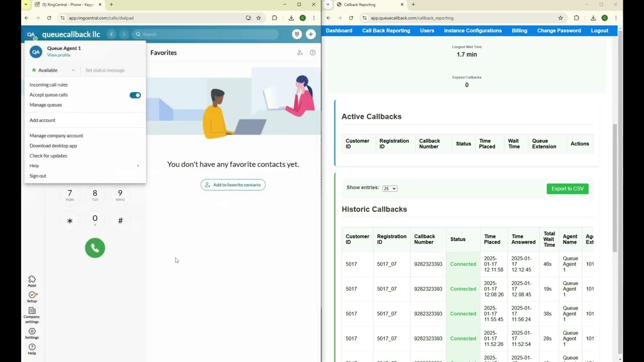Open the dialpad grid icon in RingCentral header
644x362 pixels.
point(297,34)
